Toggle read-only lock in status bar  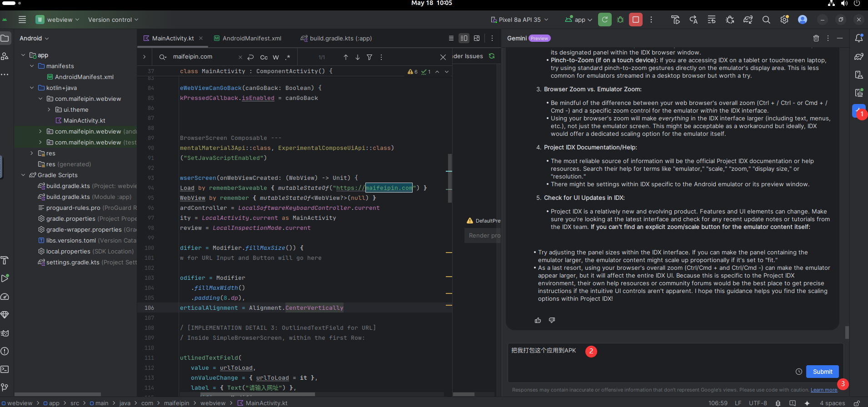click(856, 403)
